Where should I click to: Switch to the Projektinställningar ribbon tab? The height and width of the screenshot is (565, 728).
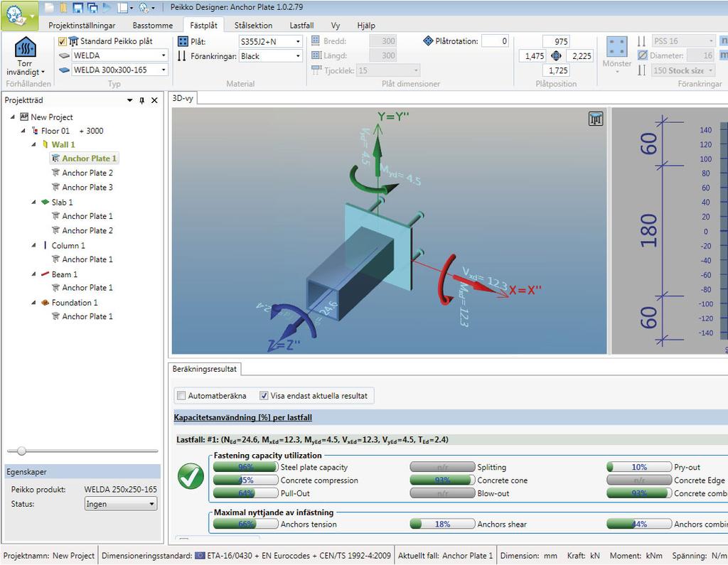(x=82, y=26)
